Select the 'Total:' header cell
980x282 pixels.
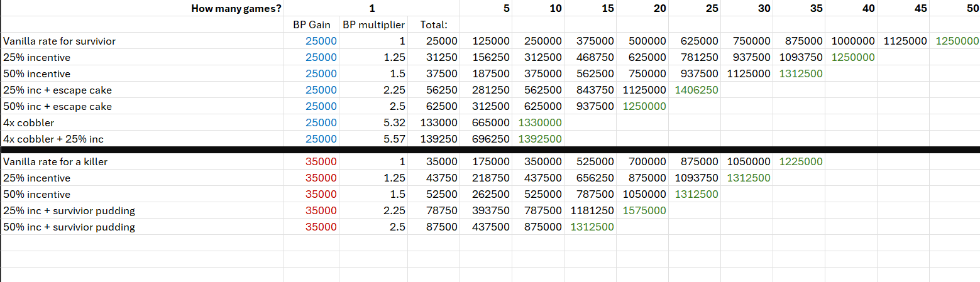434,25
